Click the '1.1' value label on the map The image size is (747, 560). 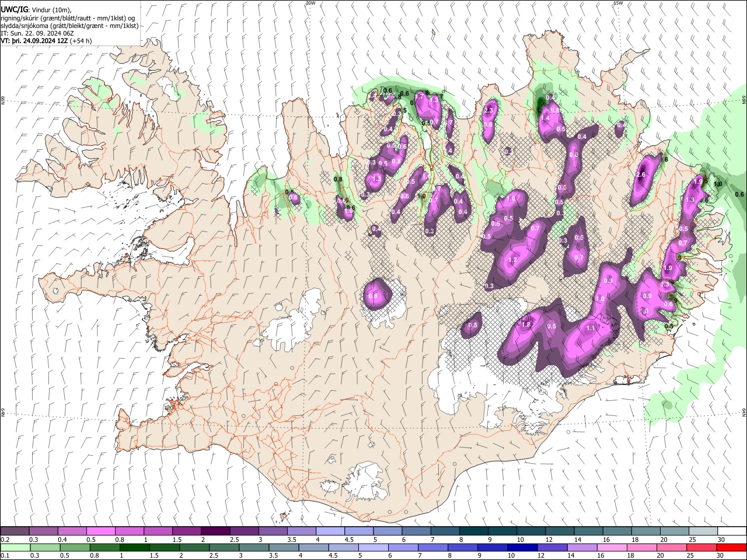click(590, 328)
